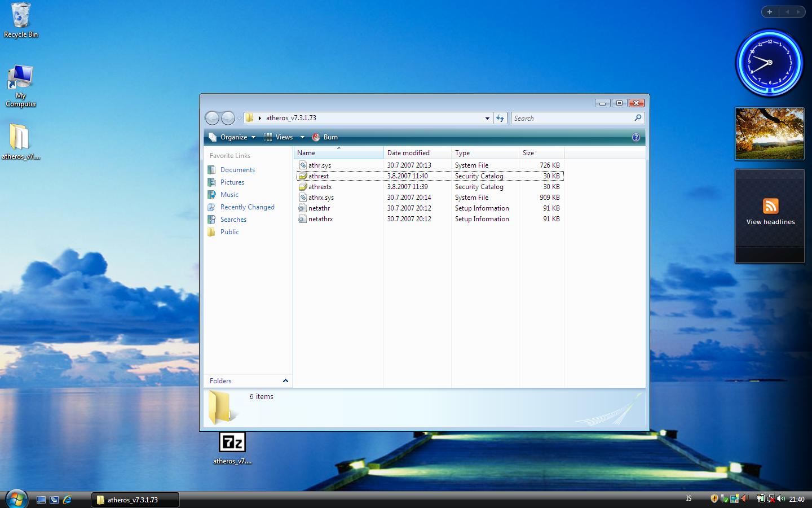
Task: Click the 909 KB size cell
Action: pyautogui.click(x=550, y=198)
